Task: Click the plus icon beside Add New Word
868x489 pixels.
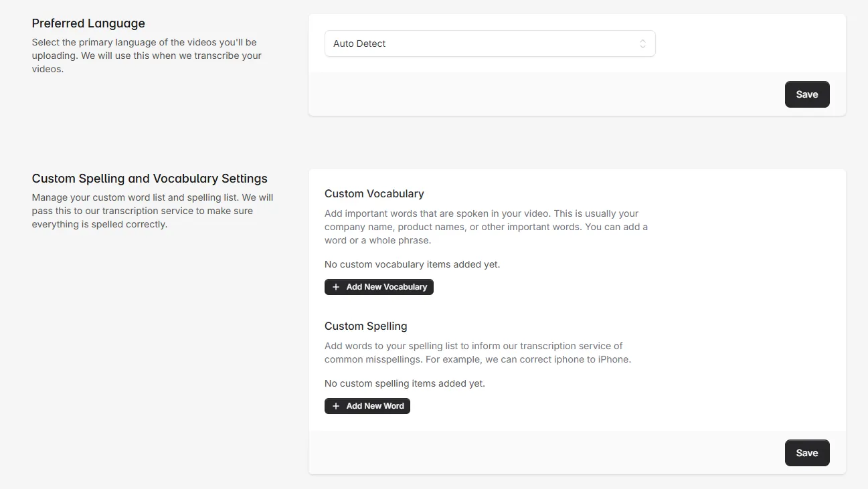Action: coord(336,406)
